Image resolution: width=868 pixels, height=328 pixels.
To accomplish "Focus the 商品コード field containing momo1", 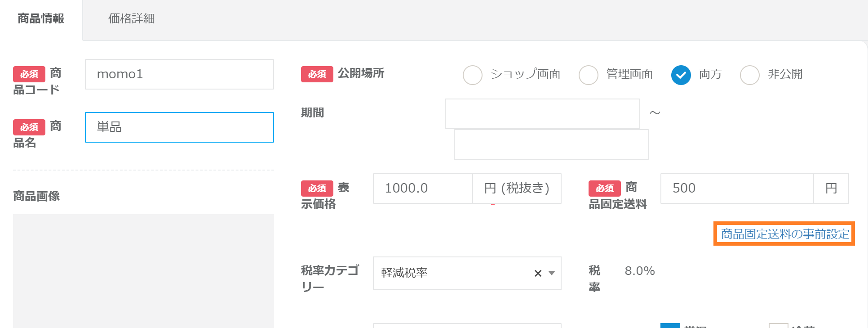I will pyautogui.click(x=179, y=74).
